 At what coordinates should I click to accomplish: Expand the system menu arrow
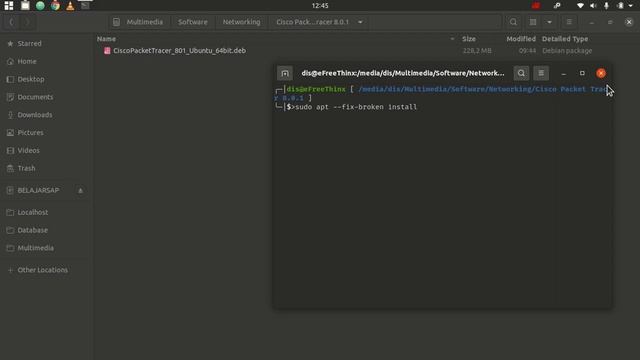tap(631, 6)
